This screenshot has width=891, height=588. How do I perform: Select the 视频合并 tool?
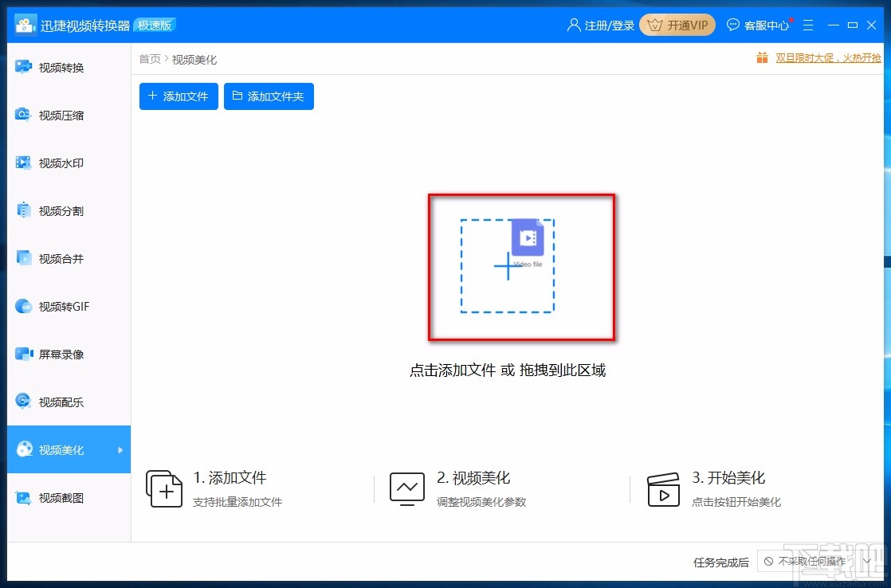tap(51, 258)
